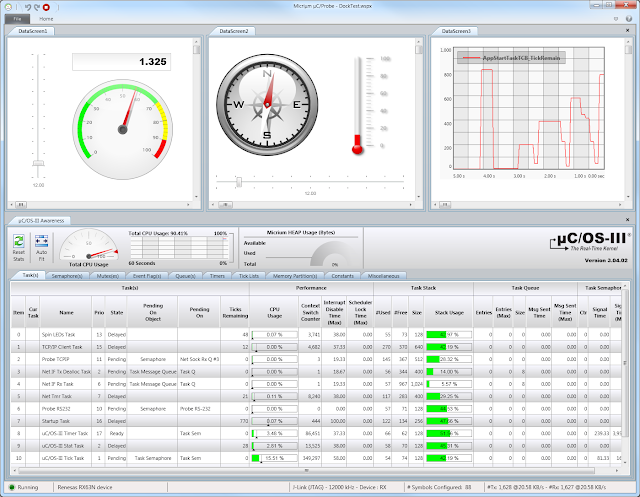This screenshot has width=640, height=497.
Task: Click the 1.325 numeric display box
Action: pos(122,62)
